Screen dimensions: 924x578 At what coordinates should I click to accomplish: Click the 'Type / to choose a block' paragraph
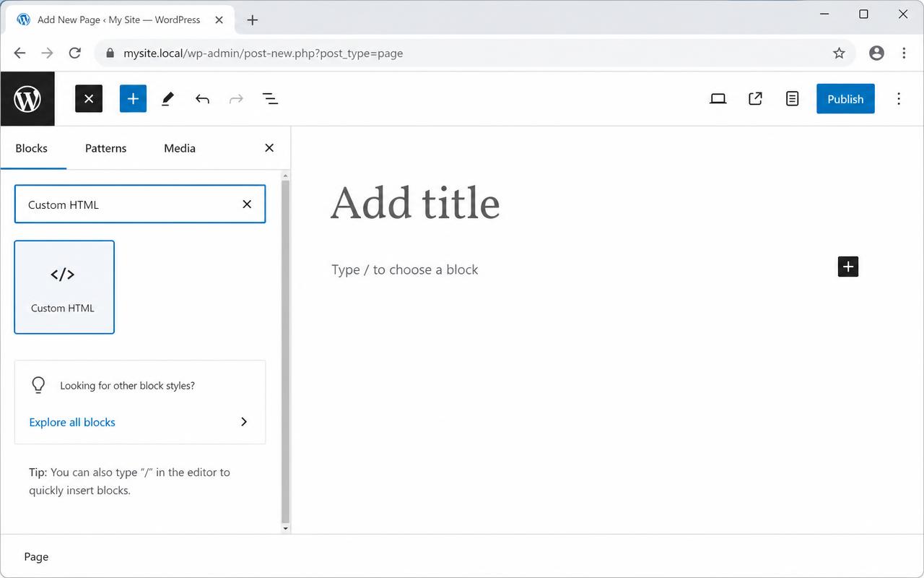pyautogui.click(x=405, y=269)
